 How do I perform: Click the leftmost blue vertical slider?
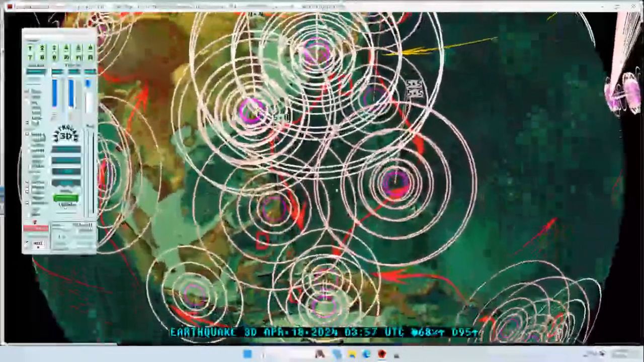click(x=54, y=94)
